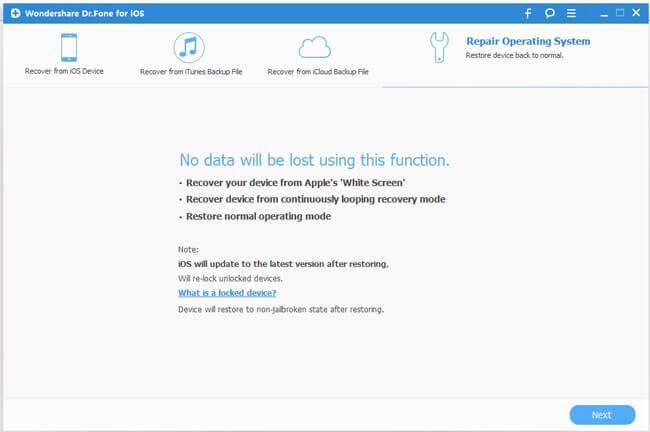This screenshot has width=650, height=432.
Task: Switch to Recover from iOS Device tab
Action: click(64, 72)
